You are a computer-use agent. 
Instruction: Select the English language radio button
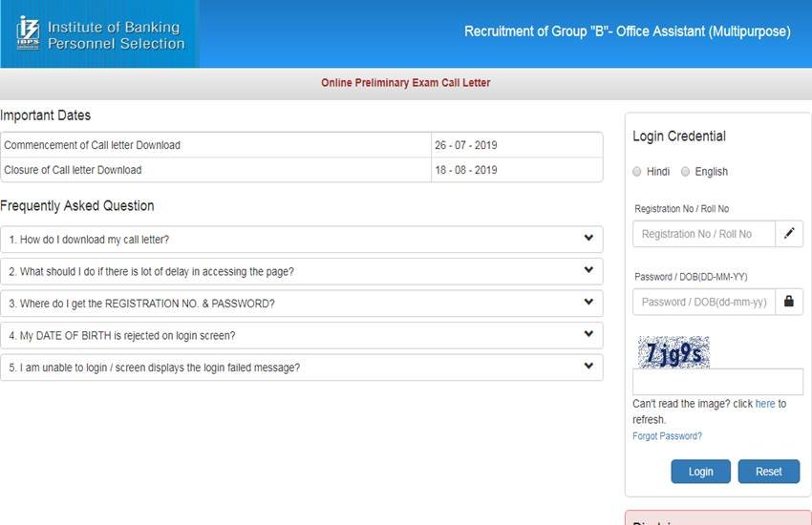point(685,172)
